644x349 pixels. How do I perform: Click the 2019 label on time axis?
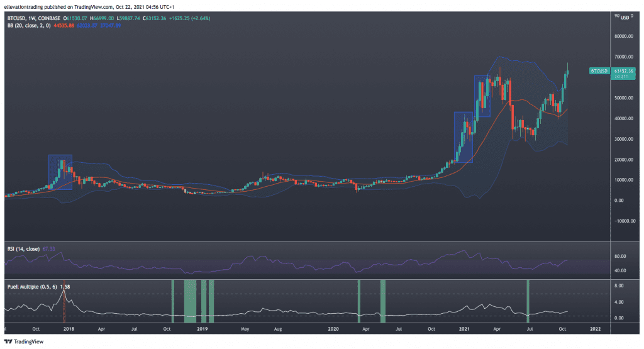click(202, 329)
